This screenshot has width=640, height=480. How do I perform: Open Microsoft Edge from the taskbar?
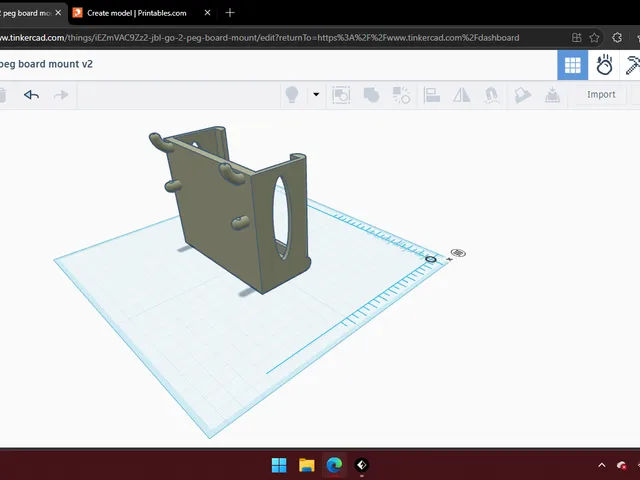334,465
